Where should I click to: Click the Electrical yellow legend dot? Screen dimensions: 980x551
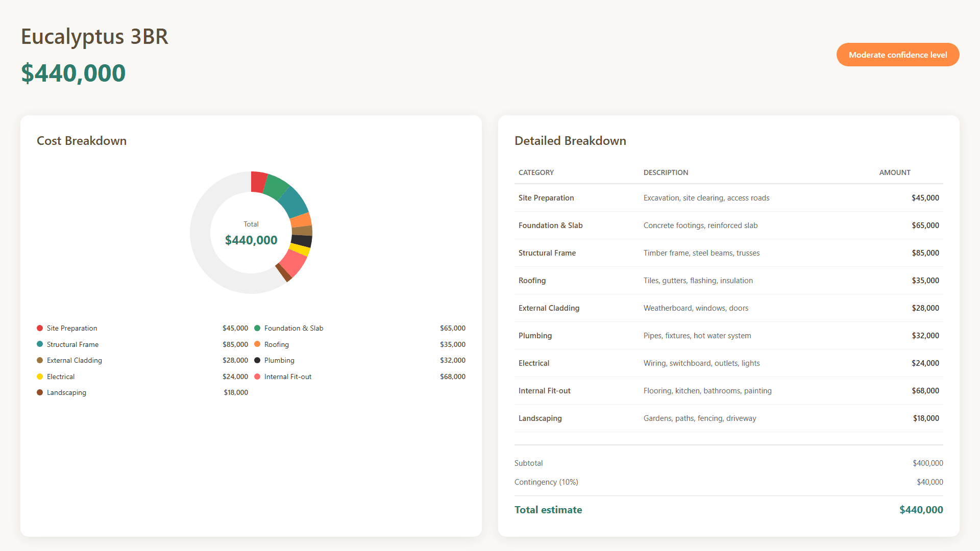[x=39, y=377]
